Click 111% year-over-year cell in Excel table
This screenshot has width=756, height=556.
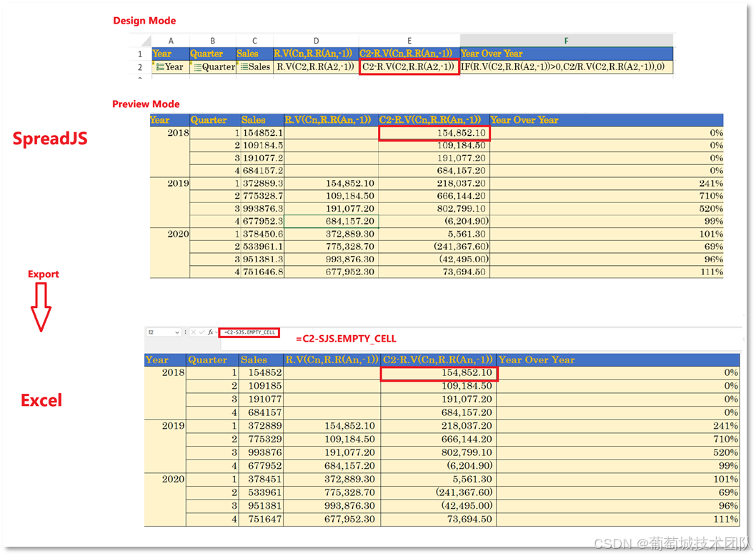pyautogui.click(x=617, y=520)
